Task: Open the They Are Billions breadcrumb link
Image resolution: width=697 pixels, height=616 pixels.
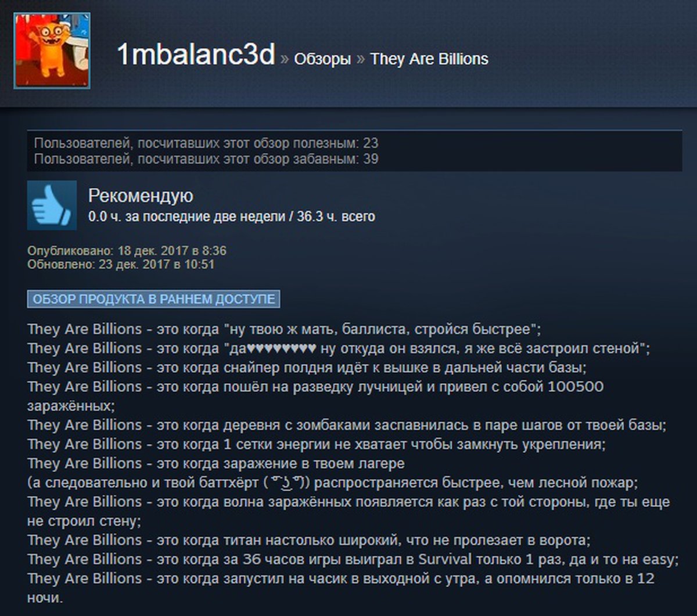Action: [429, 59]
